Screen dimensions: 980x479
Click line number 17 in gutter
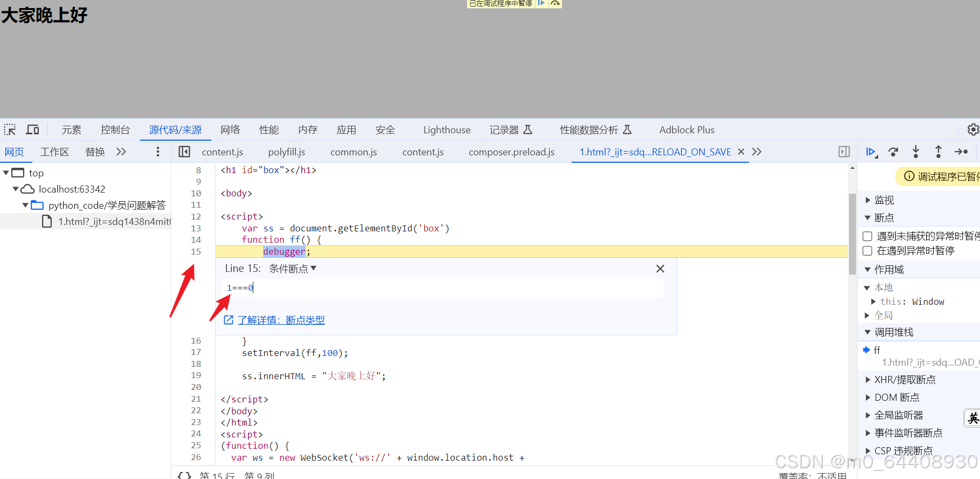tap(195, 352)
